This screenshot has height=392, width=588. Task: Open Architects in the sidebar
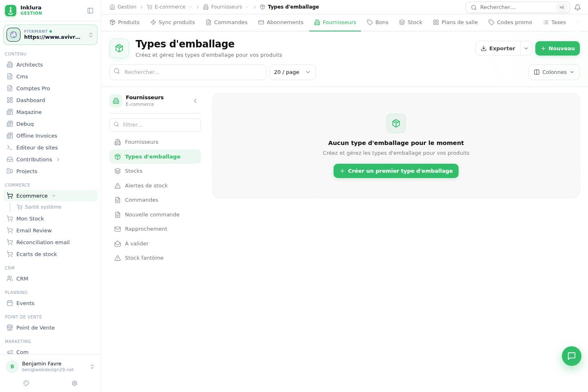pos(50,65)
